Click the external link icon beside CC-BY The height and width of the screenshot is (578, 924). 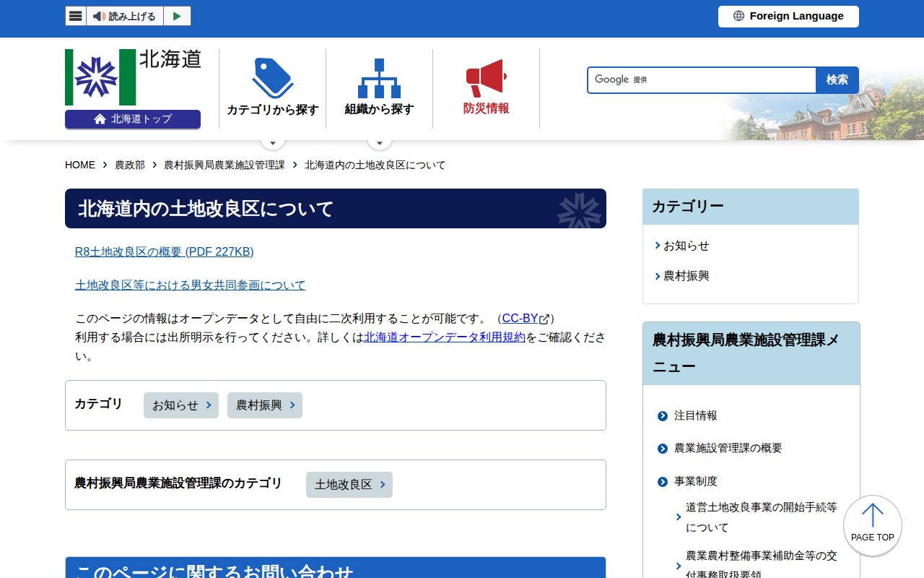(545, 319)
